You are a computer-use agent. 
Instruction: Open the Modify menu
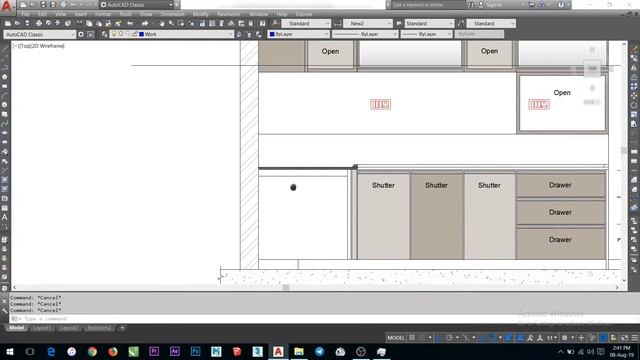pyautogui.click(x=200, y=14)
